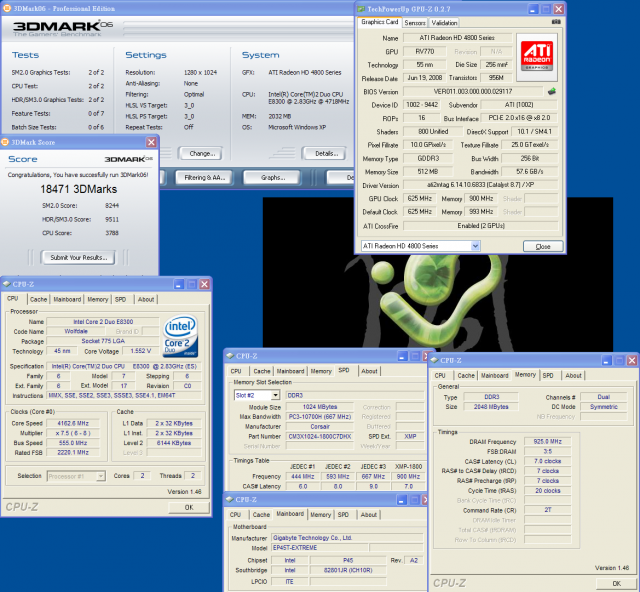This screenshot has width=640, height=592.
Task: Minimize the GPU-Z window
Action: pos(533,9)
